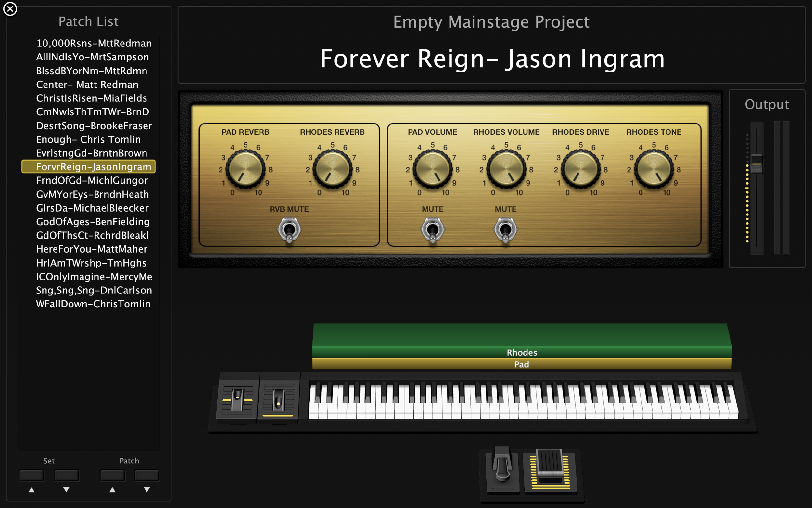812x508 pixels.
Task: Close the performance view with the X icon
Action: [x=10, y=9]
